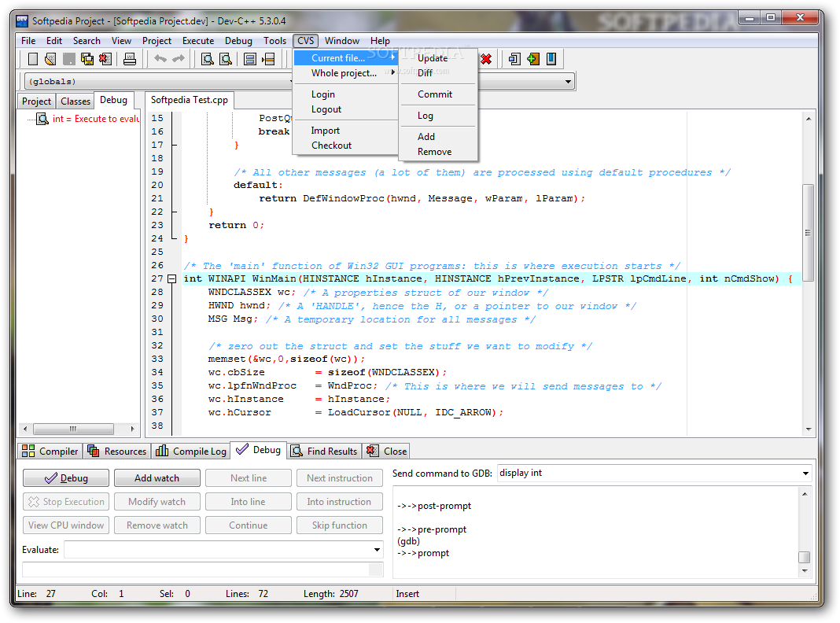840x623 pixels.
Task: Select Whole project in the CVS menu
Action: pos(343,73)
